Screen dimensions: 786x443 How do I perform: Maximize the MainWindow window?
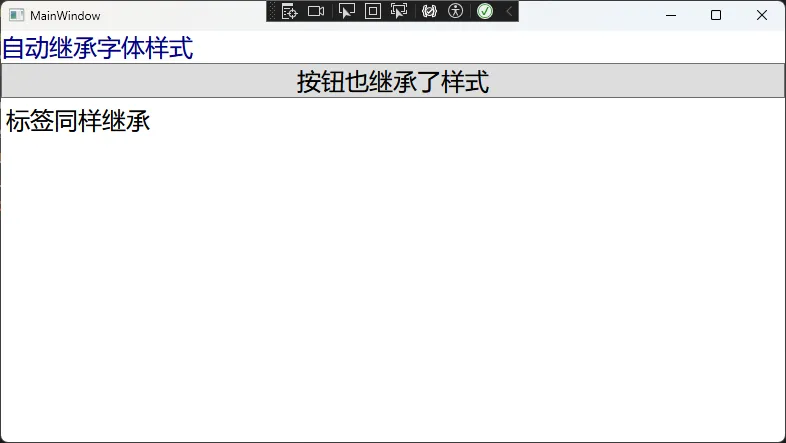point(716,15)
